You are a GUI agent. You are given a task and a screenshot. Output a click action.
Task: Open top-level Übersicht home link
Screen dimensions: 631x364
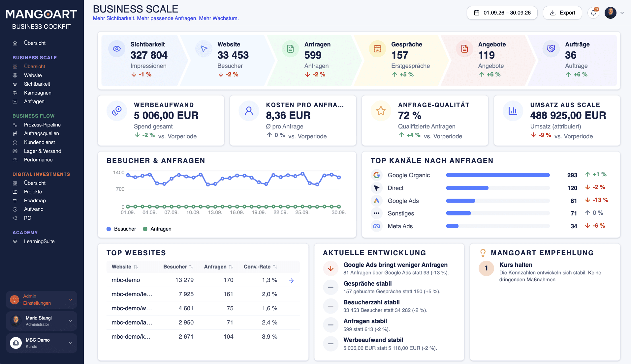(35, 43)
